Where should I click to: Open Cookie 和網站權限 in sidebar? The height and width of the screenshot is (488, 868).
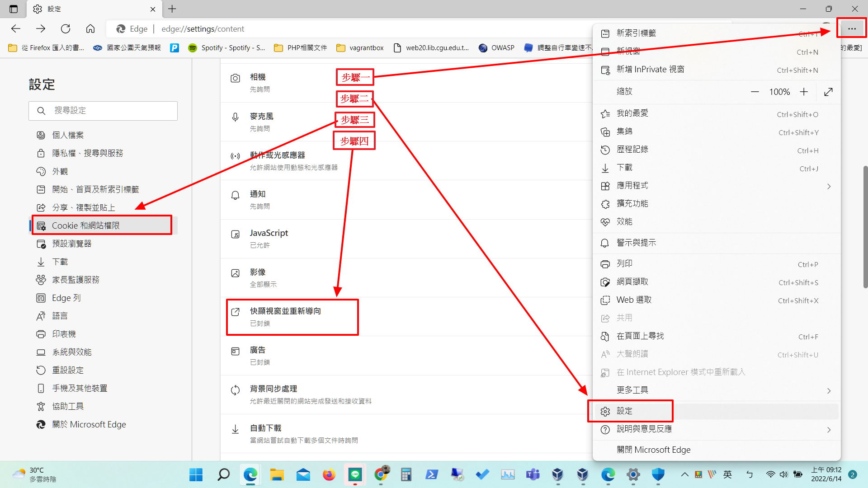[x=86, y=225]
